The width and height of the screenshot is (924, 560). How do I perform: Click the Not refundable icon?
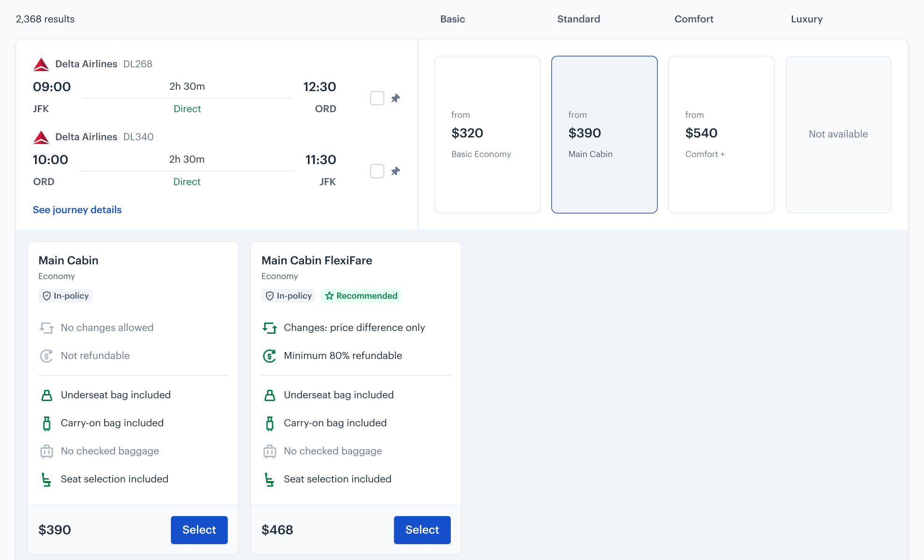click(x=46, y=356)
